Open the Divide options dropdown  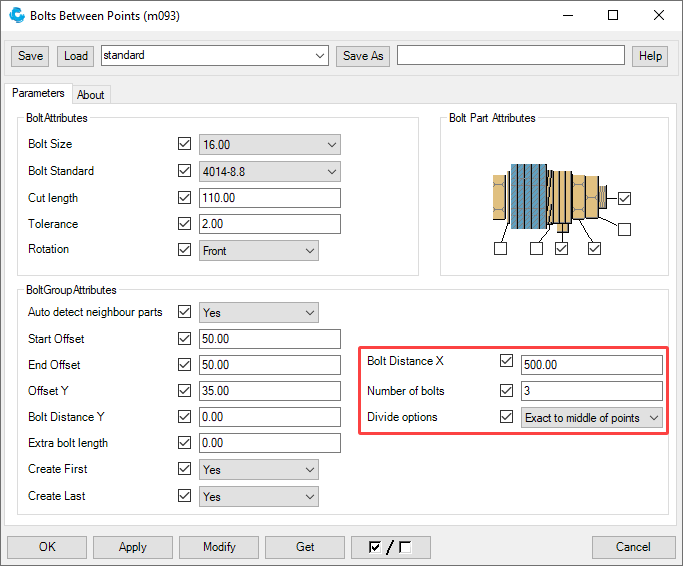pyautogui.click(x=593, y=418)
